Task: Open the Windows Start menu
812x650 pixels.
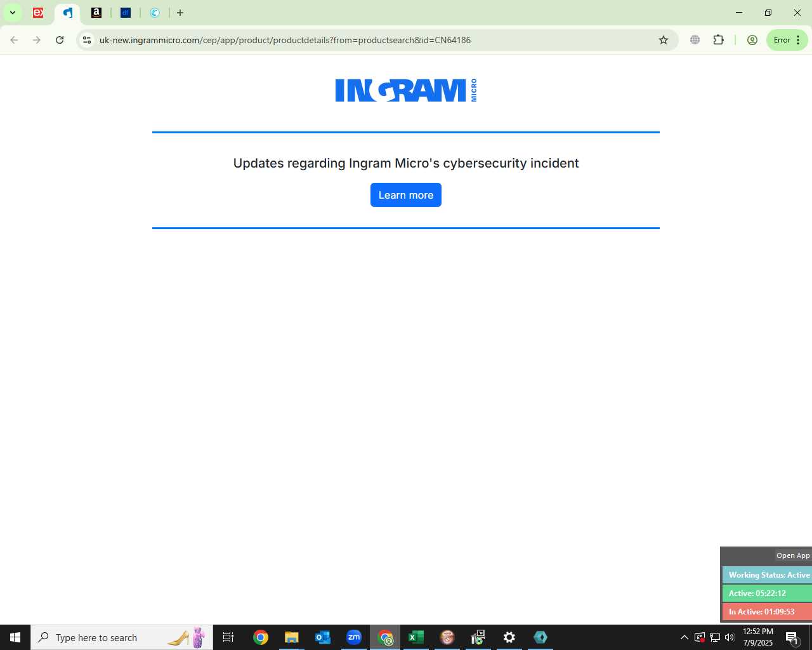Action: 15,637
